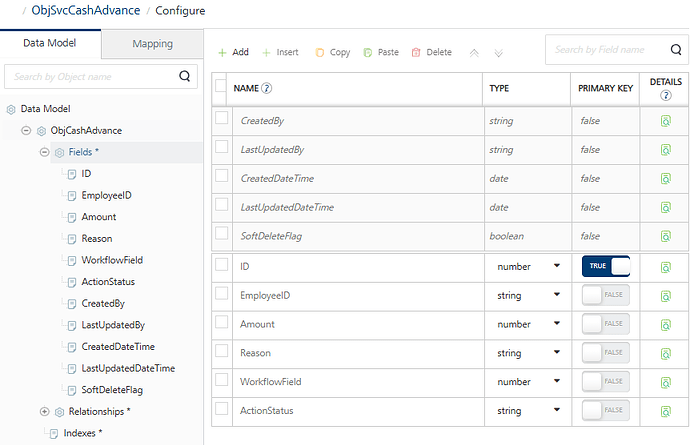This screenshot has height=445, width=690.
Task: Open type dropdown for Reason field
Action: (556, 353)
